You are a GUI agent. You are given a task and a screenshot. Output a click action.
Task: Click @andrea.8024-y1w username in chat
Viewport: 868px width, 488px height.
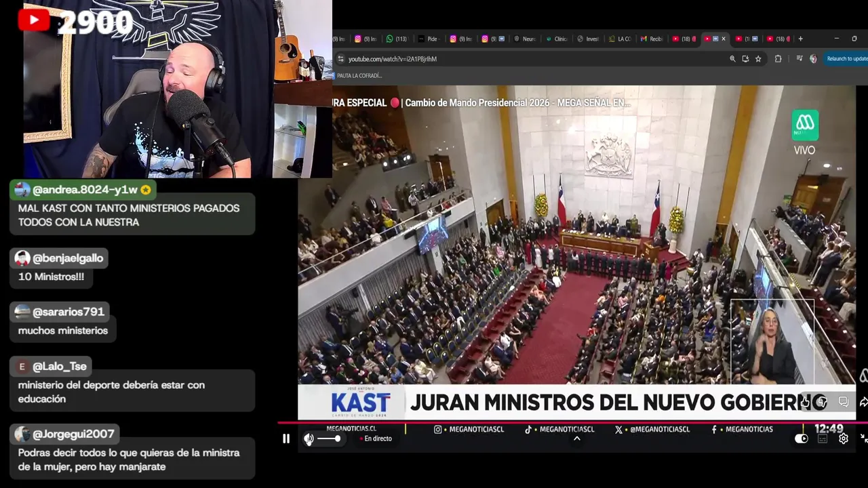[x=85, y=190]
